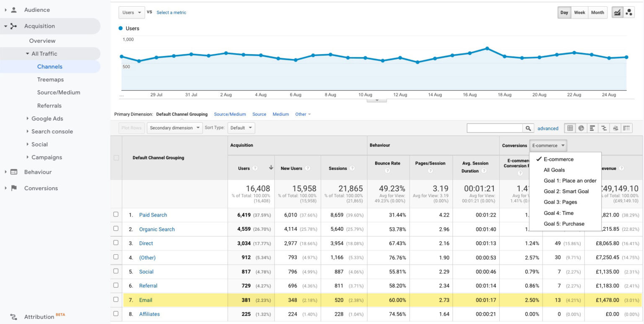This screenshot has width=644, height=324.
Task: Click the sort arrow in Users column
Action: [x=271, y=168]
